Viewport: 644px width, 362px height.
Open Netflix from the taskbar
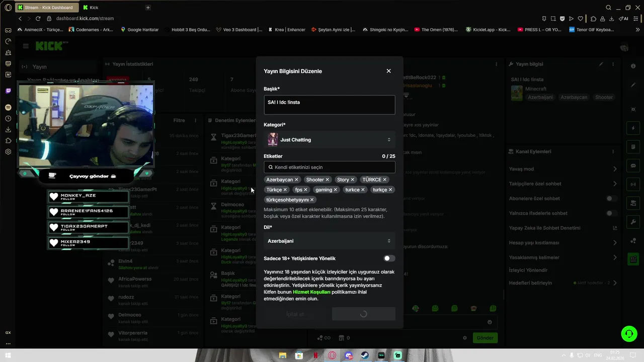click(x=315, y=355)
